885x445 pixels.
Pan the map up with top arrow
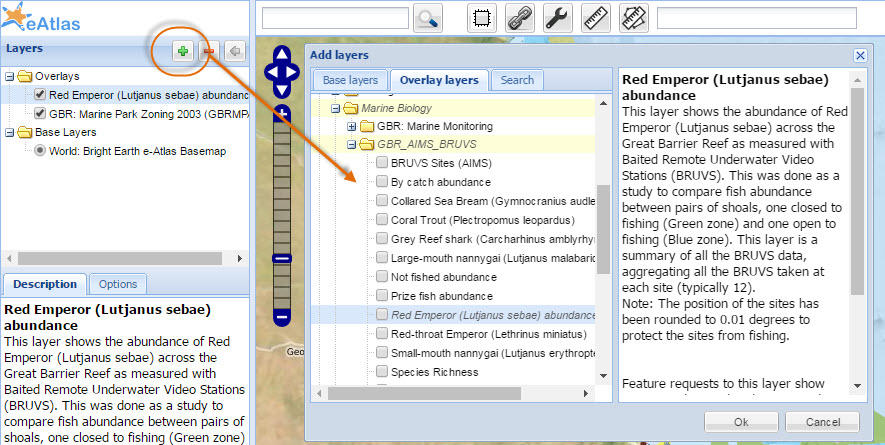[282, 56]
